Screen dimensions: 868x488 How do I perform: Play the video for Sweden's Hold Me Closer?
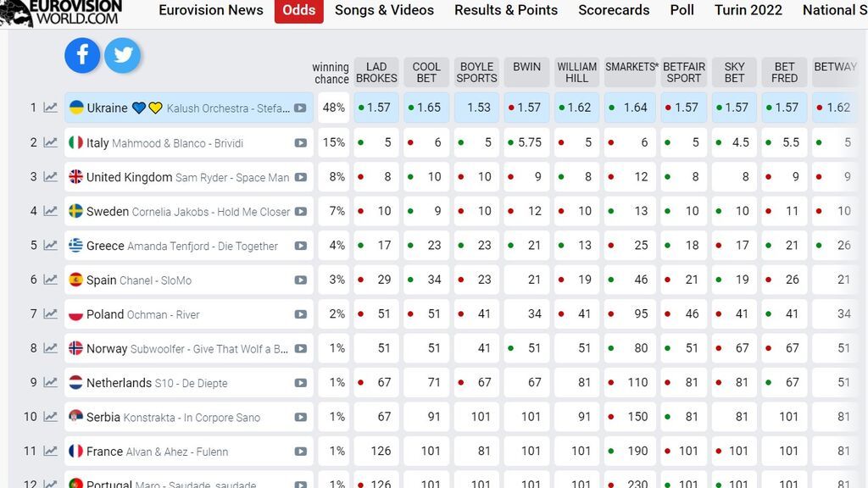301,211
